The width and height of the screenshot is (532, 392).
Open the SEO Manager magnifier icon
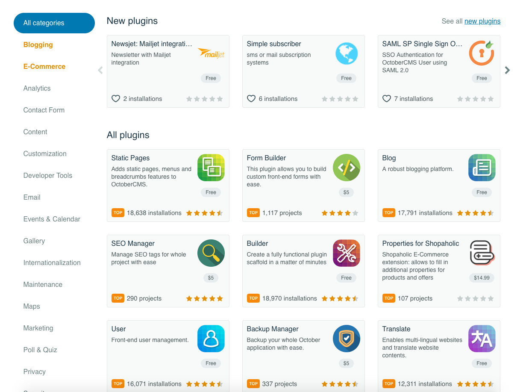211,253
